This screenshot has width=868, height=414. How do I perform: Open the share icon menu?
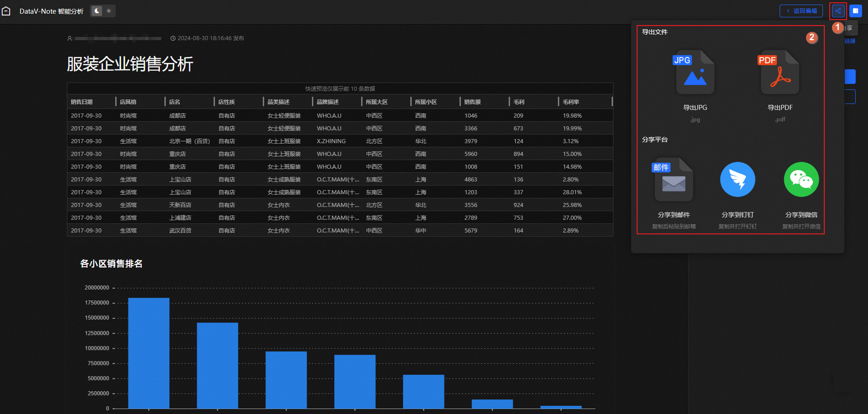pyautogui.click(x=838, y=11)
